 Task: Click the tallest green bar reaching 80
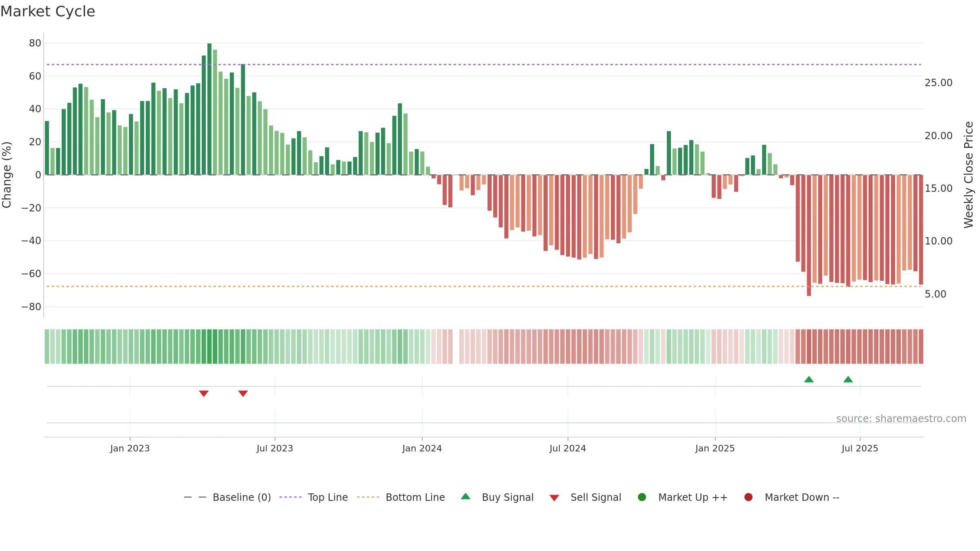click(209, 109)
